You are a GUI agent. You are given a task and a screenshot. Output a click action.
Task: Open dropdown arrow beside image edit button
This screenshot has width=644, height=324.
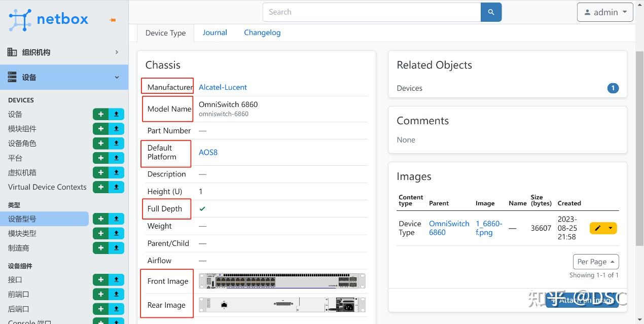click(610, 228)
